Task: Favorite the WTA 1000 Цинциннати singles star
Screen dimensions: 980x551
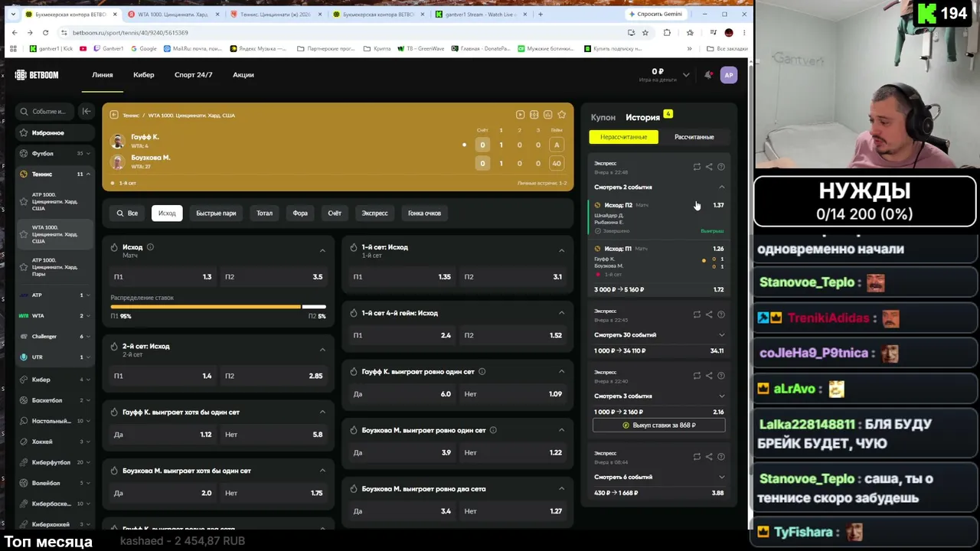Action: tap(24, 234)
